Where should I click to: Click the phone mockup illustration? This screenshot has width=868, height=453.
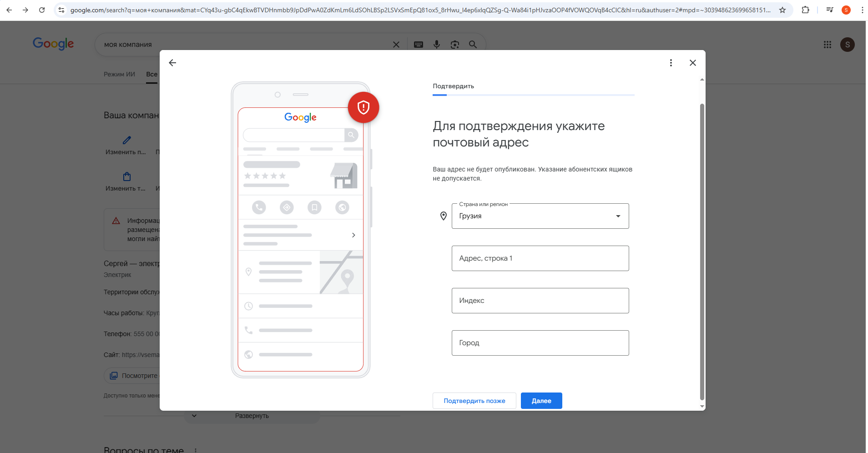pos(301,230)
